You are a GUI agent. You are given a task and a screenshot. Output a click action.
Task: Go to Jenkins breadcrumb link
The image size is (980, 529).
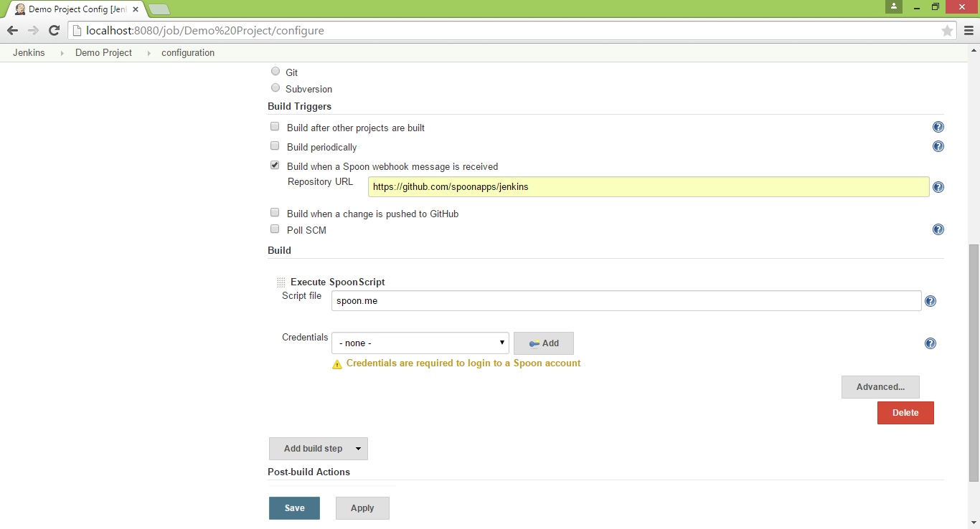(29, 53)
